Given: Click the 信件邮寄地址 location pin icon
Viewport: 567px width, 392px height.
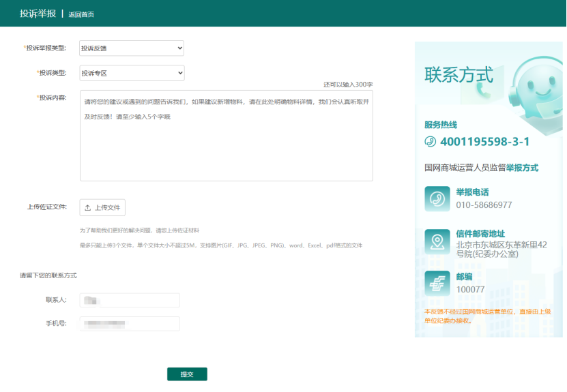Looking at the screenshot, I should 437,241.
